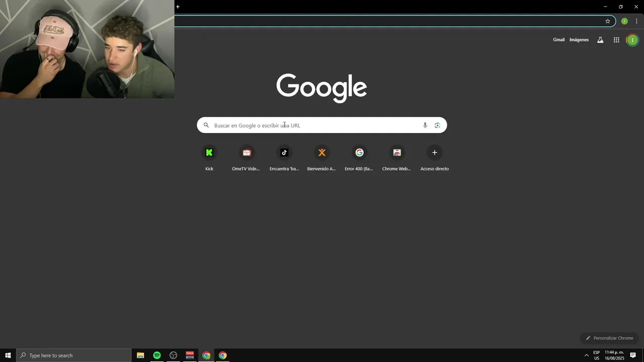Image resolution: width=644 pixels, height=362 pixels.
Task: Go to Gmail
Action: click(559, 40)
